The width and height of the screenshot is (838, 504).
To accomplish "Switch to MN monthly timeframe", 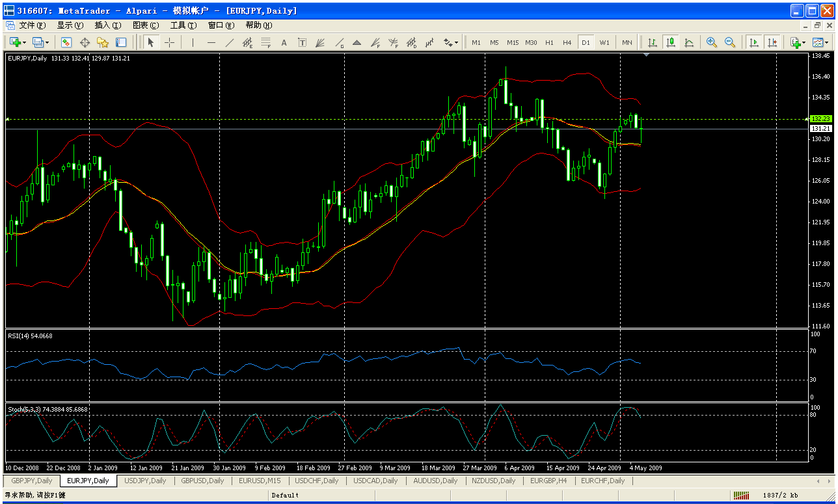I will click(627, 42).
